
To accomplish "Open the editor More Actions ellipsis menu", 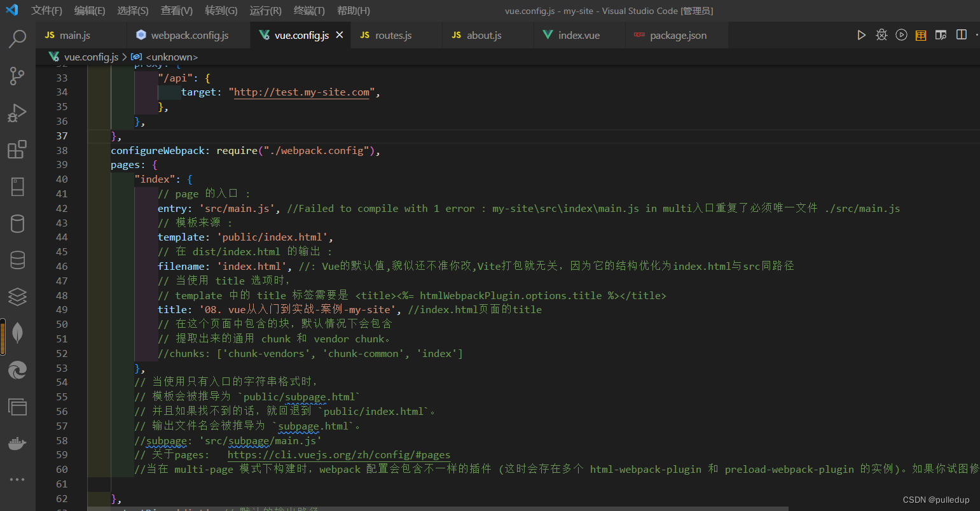I will pyautogui.click(x=977, y=35).
